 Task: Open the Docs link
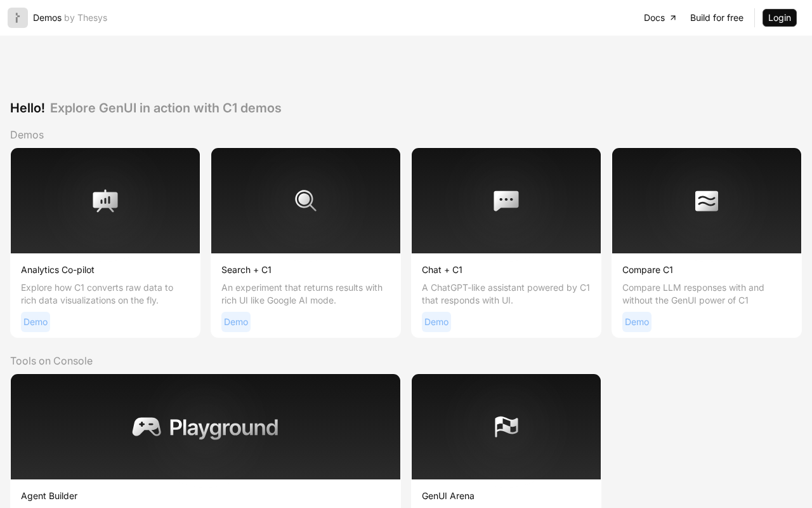[654, 18]
